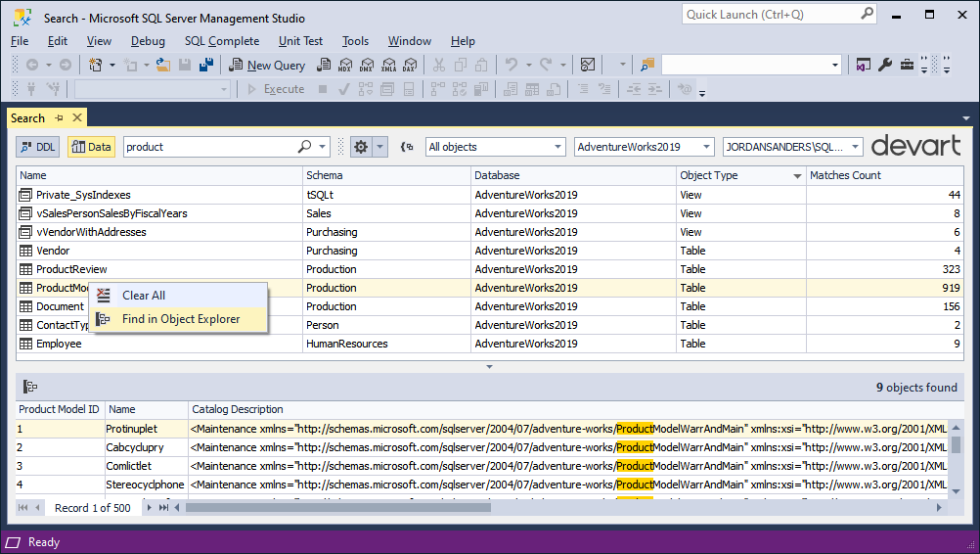Go to the next record arrow
Screen dimensions: 980x554
149,508
